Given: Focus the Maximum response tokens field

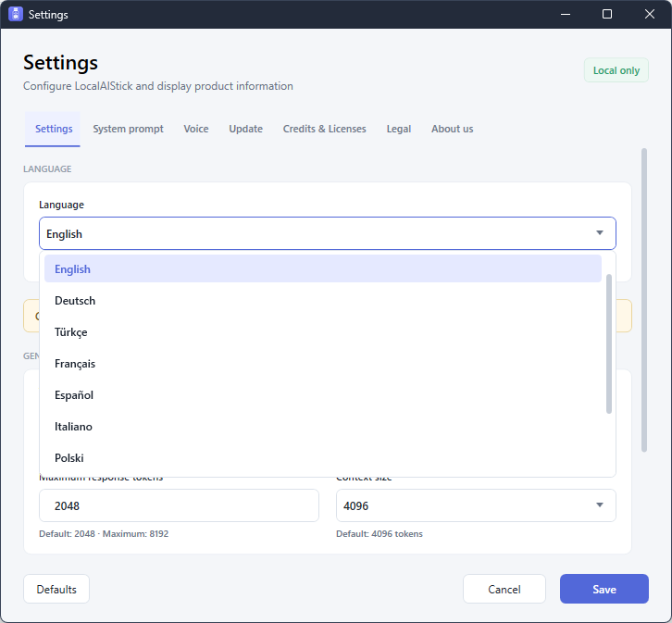Looking at the screenshot, I should (x=179, y=505).
